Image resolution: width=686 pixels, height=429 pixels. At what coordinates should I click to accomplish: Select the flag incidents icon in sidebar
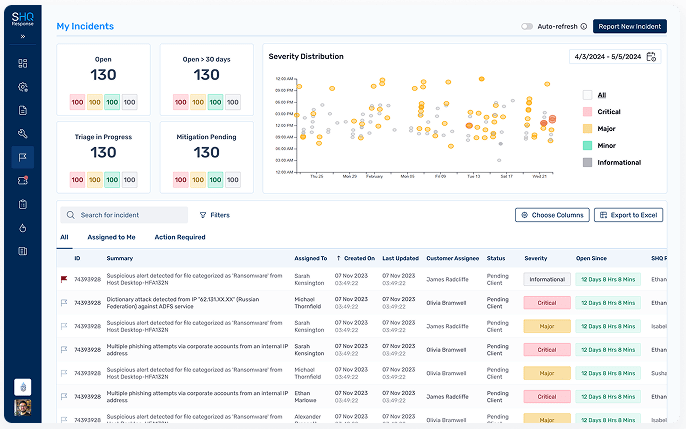(x=23, y=157)
